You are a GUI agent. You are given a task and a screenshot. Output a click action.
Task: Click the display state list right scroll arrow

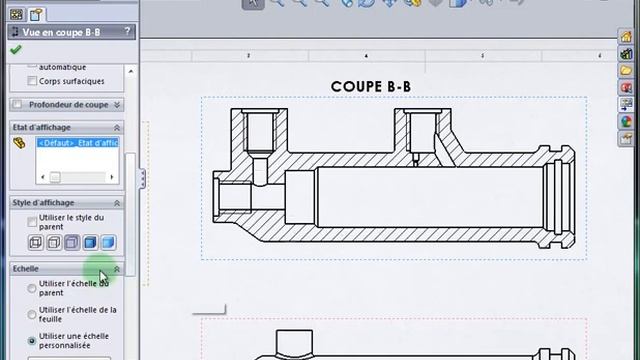(x=112, y=177)
